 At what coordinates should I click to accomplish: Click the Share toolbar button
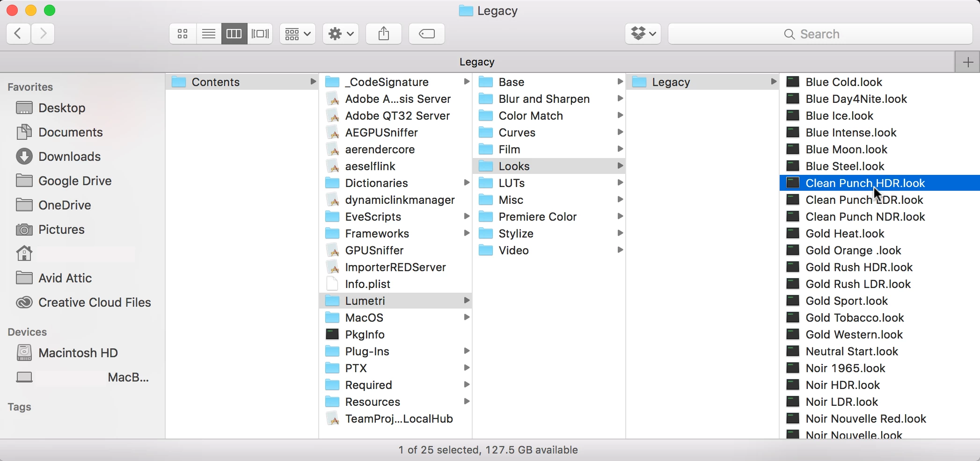click(x=384, y=34)
